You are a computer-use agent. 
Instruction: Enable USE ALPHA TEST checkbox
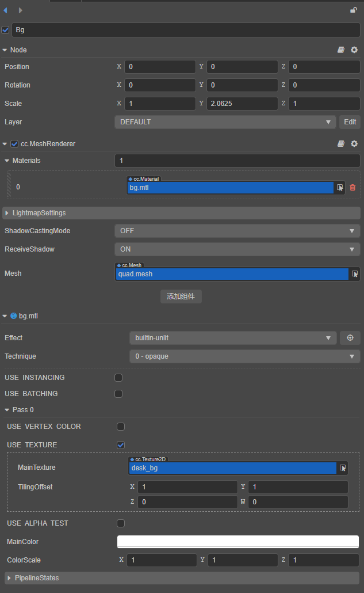click(121, 523)
